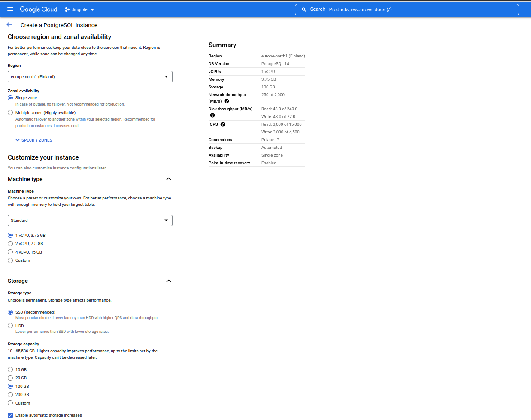Click the 'Create a PostgreSQL instance' title
Image resolution: width=531 pixels, height=420 pixels.
coord(59,25)
